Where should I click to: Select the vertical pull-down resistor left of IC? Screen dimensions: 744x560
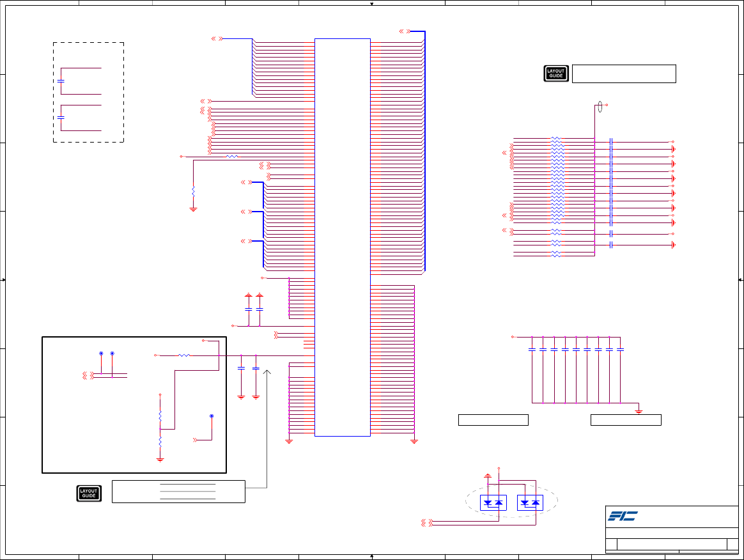click(193, 191)
